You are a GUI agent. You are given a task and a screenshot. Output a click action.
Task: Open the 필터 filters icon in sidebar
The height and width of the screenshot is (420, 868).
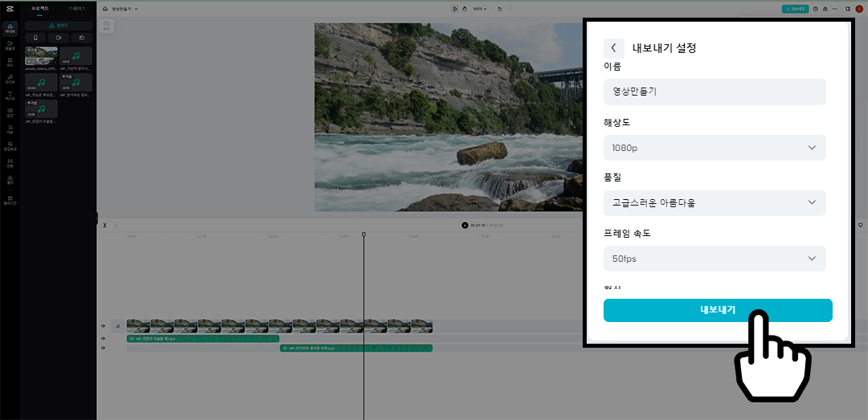point(10,179)
